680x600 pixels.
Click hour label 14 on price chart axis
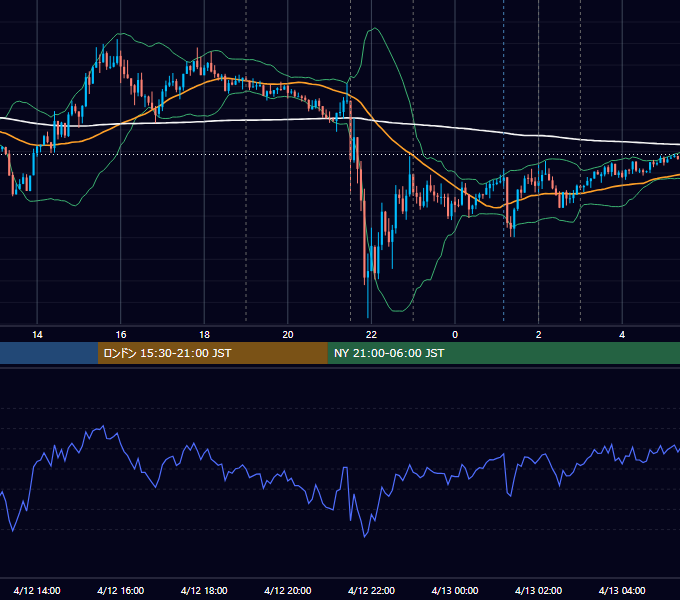37,335
